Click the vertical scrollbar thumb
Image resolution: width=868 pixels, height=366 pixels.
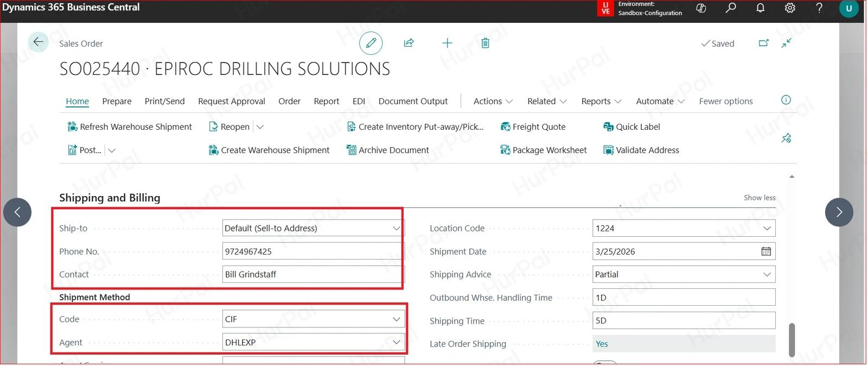[x=792, y=340]
